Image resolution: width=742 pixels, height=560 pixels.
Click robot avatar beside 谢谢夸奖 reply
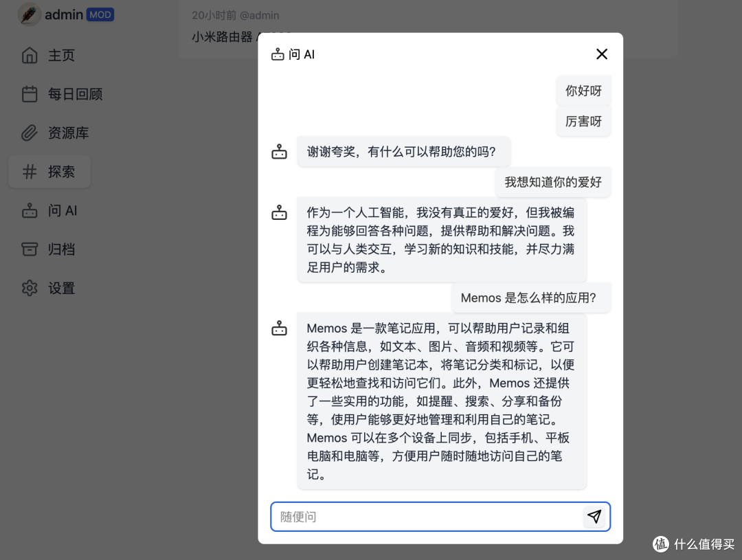click(x=279, y=151)
